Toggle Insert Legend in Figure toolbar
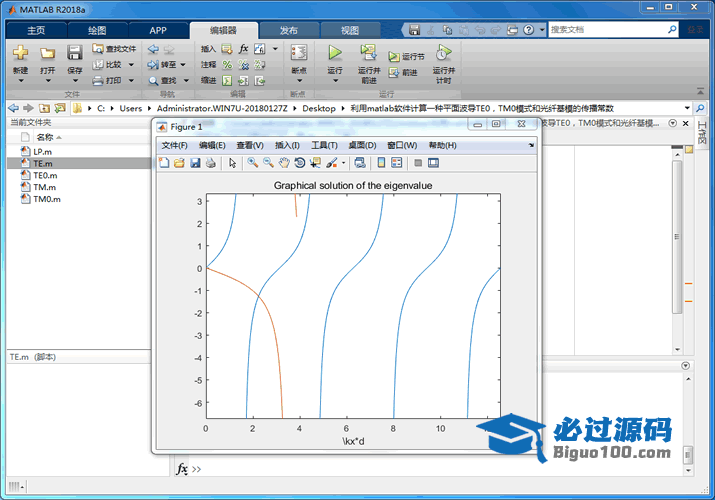Screen dimensions: 715x500 (x=396, y=162)
